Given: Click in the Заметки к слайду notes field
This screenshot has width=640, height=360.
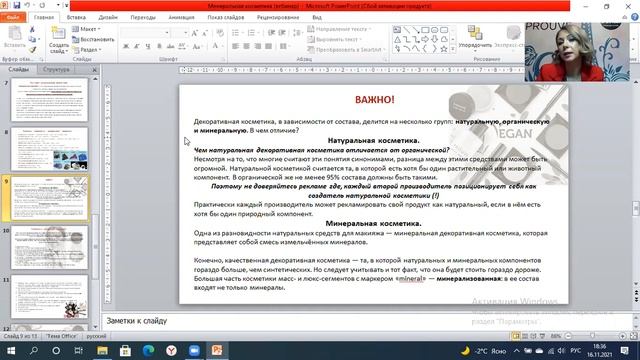Looking at the screenshot, I should tap(367, 321).
